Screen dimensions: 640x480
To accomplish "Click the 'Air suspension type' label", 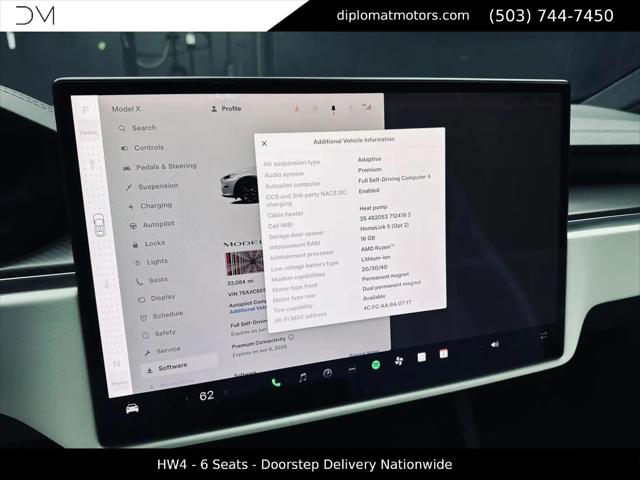I will tap(292, 163).
